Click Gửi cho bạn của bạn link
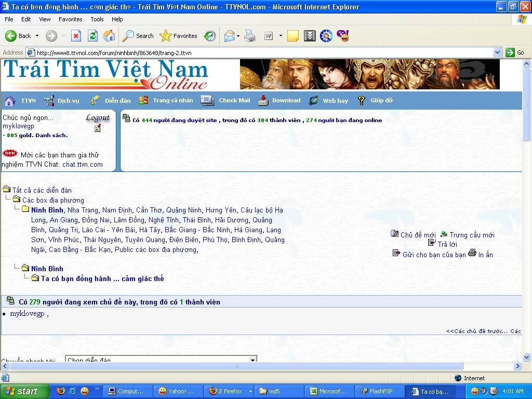Image resolution: width=532 pixels, height=399 pixels. coord(434,255)
